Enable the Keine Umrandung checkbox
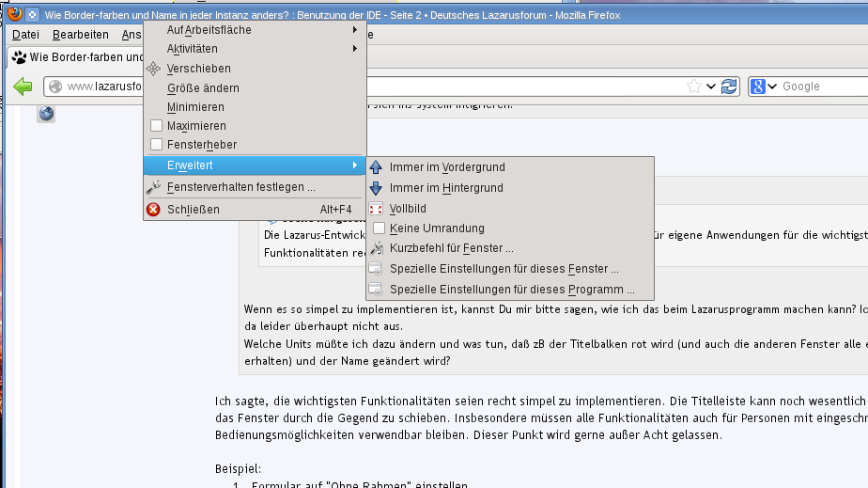 tap(380, 228)
